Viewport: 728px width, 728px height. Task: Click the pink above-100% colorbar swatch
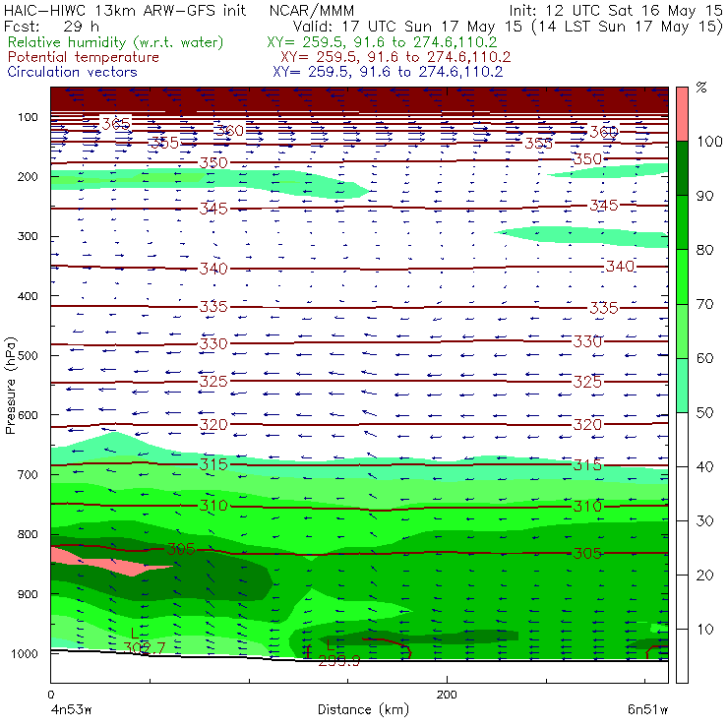pyautogui.click(x=682, y=114)
